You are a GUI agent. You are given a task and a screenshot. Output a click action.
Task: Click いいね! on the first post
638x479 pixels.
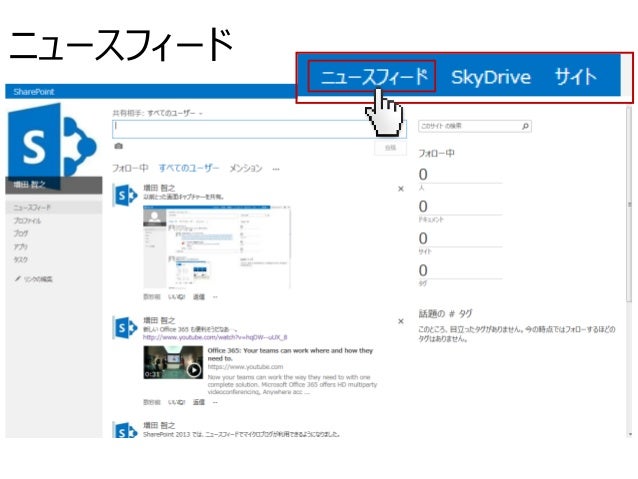click(177, 297)
